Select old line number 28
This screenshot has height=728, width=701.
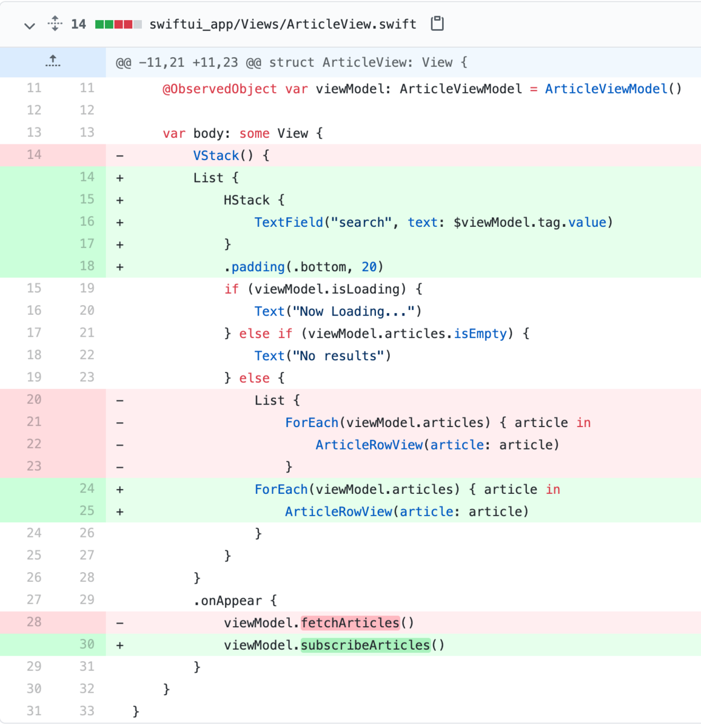pyautogui.click(x=34, y=622)
